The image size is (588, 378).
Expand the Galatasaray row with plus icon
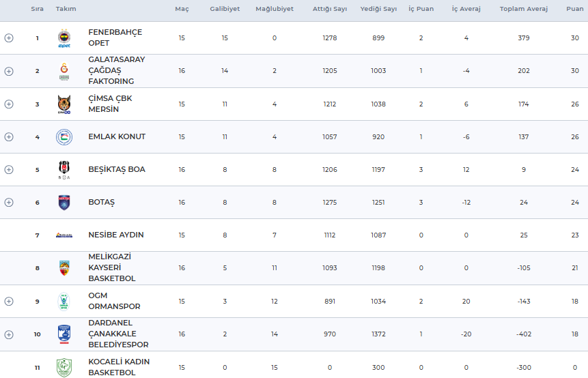click(x=9, y=71)
